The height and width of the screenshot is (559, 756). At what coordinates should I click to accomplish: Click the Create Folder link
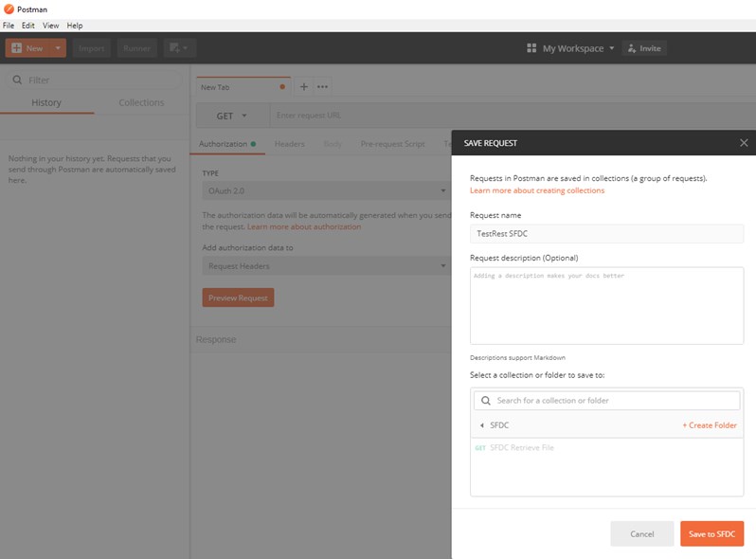click(710, 425)
